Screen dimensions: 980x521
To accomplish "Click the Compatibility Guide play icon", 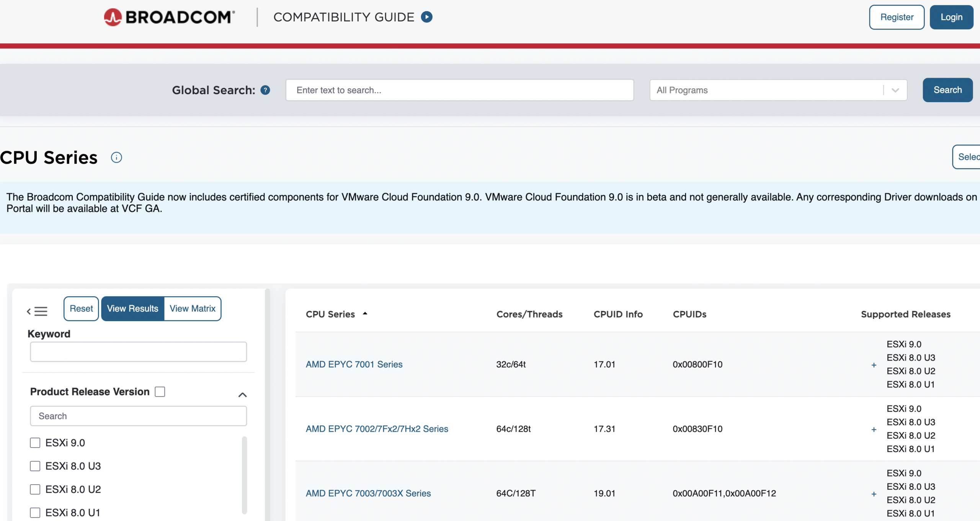I will coord(426,17).
